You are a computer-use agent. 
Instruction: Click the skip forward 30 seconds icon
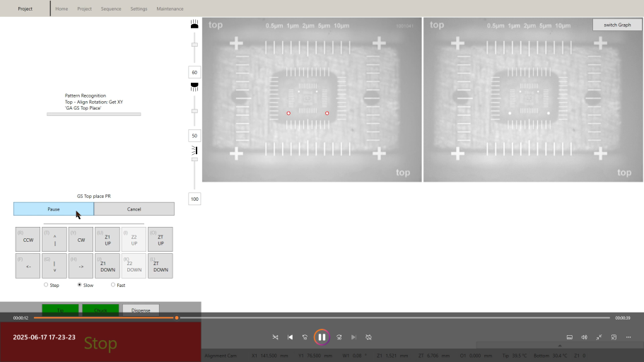[x=339, y=337]
